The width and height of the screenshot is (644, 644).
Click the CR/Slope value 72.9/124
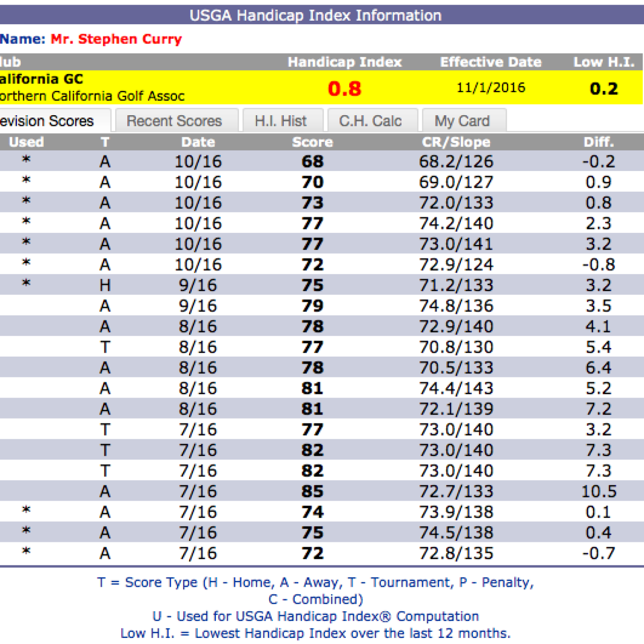tap(456, 265)
